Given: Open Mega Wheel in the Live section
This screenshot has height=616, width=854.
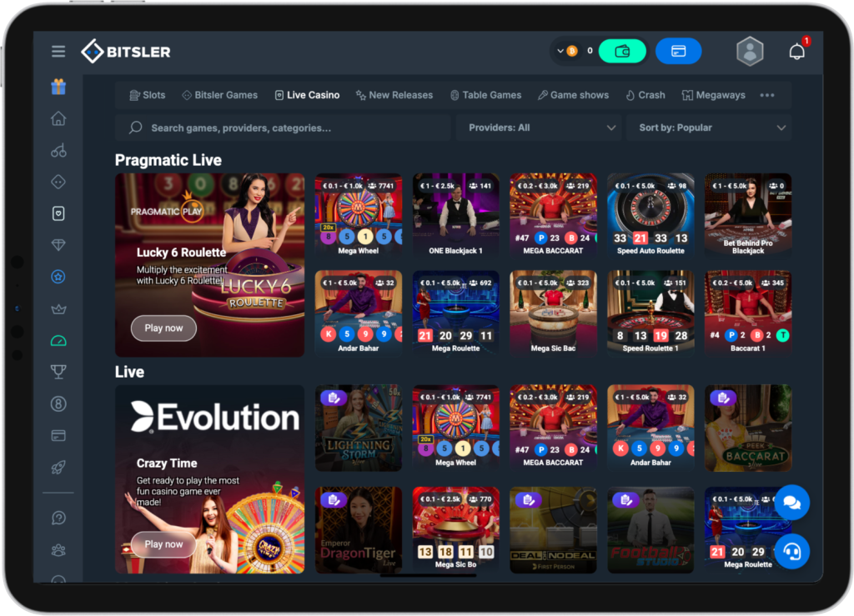Looking at the screenshot, I should click(x=456, y=428).
